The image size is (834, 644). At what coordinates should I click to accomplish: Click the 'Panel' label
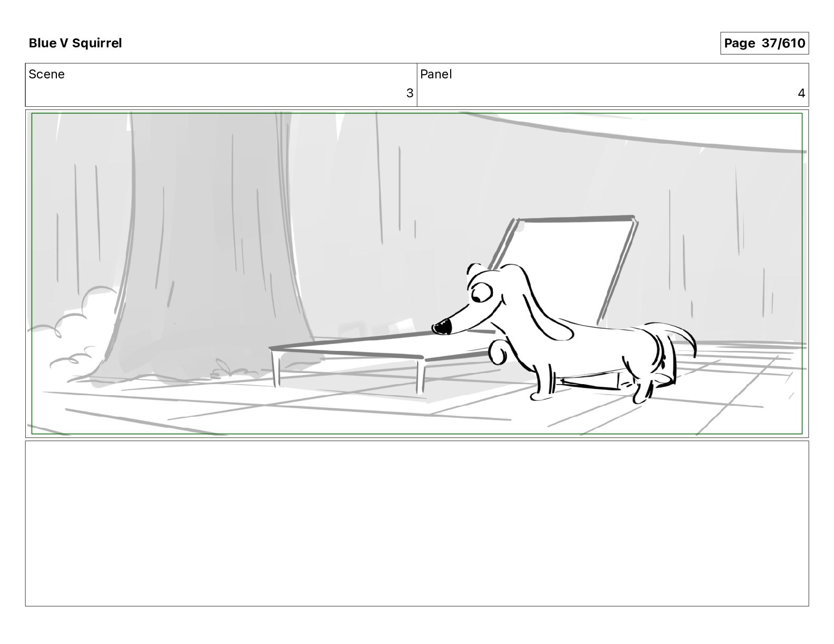pos(436,74)
